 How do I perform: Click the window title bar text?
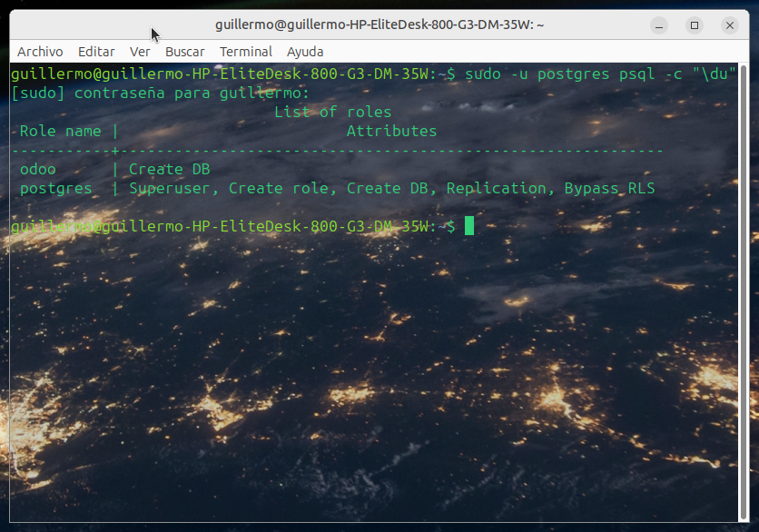coord(379,25)
